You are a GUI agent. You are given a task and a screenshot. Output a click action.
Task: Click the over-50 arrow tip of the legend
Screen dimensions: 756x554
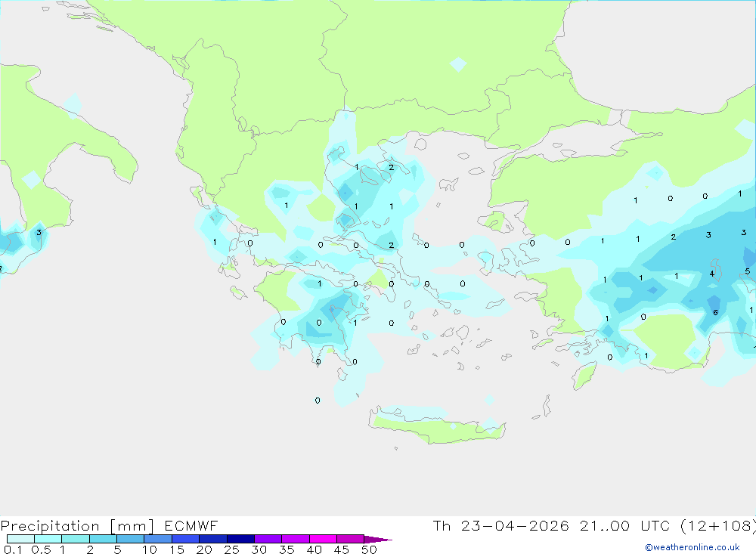pos(378,539)
